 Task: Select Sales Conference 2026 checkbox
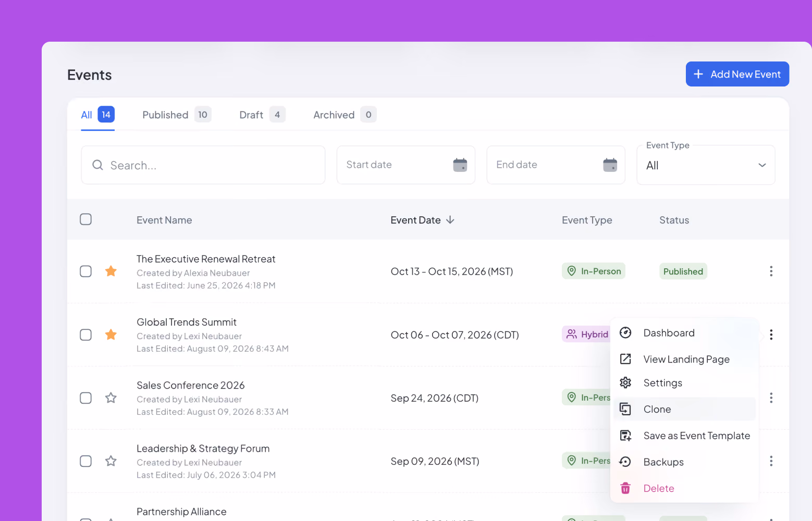tap(86, 398)
